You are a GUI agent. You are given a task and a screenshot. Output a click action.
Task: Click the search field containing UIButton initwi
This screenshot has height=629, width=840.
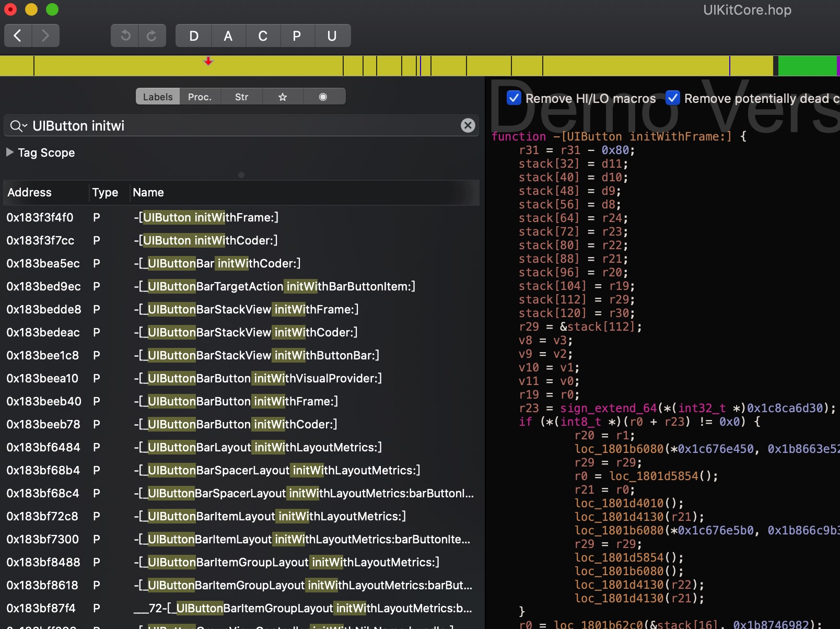click(240, 126)
